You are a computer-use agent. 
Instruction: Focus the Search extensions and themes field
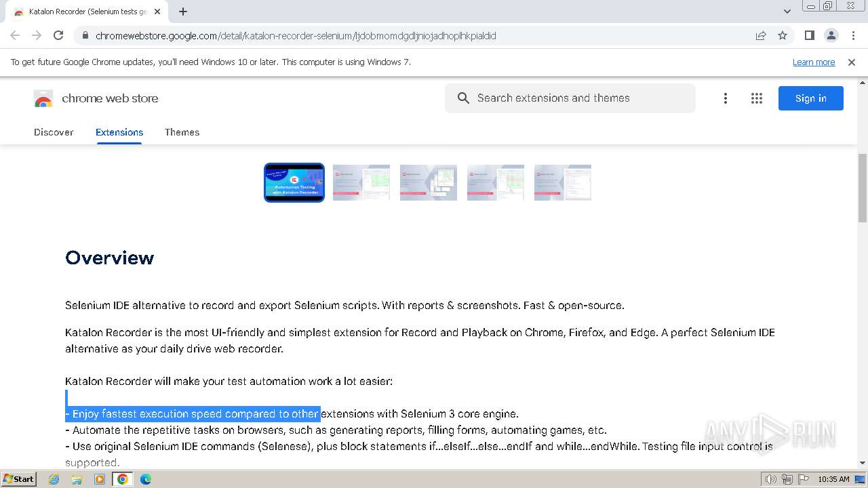coord(570,98)
